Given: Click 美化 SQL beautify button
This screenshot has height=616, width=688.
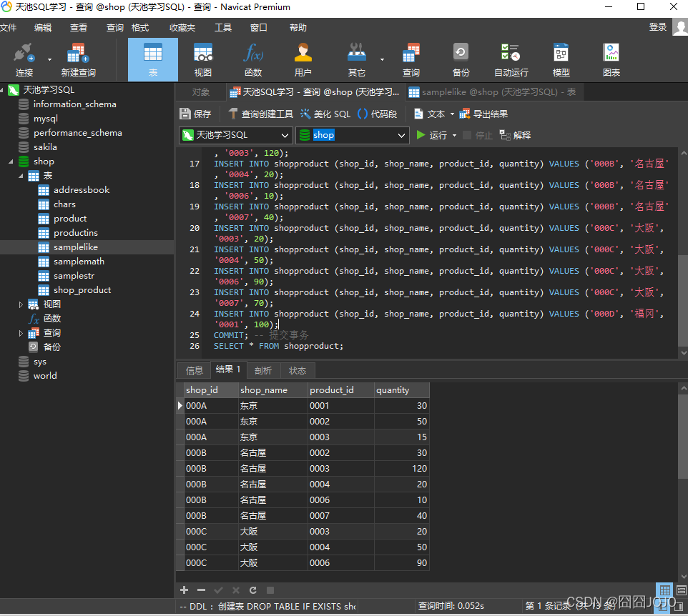Looking at the screenshot, I should 325,114.
